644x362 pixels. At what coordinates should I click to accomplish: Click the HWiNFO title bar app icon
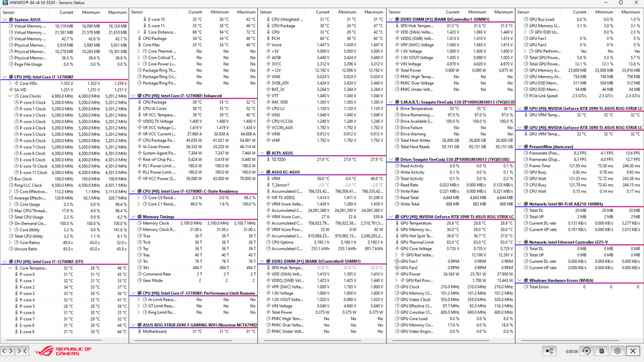5,3
